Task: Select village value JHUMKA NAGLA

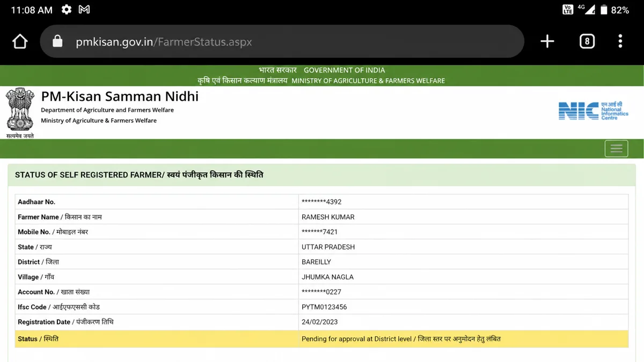Action: pos(327,277)
